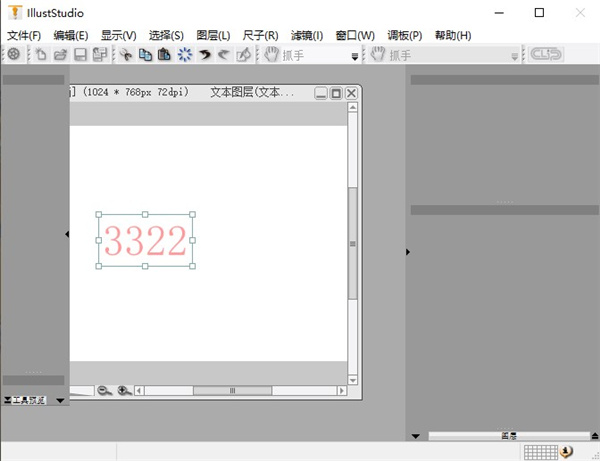Click the horizontal scrollbar thumb
Viewport: 600px width, 461px height.
[x=232, y=391]
